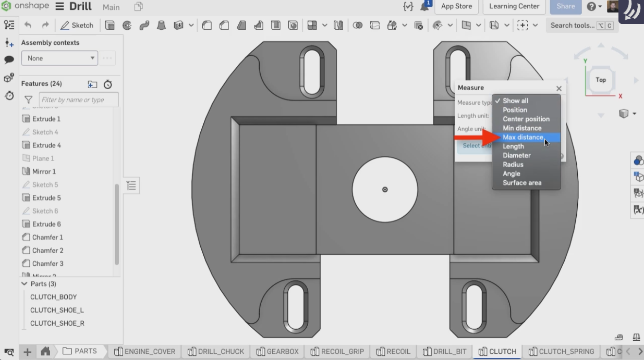Add new folder in Features header
The width and height of the screenshot is (644, 360).
click(92, 84)
